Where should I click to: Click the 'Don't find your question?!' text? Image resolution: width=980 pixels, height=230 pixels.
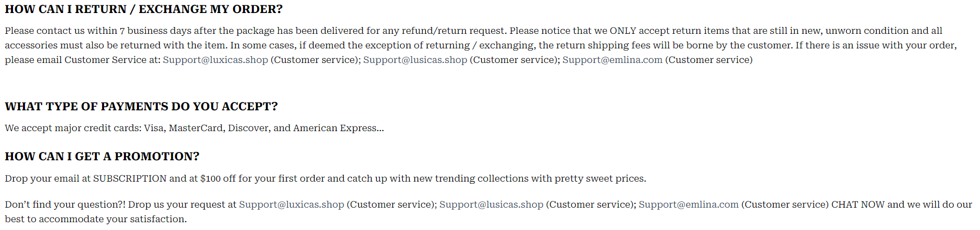click(65, 205)
